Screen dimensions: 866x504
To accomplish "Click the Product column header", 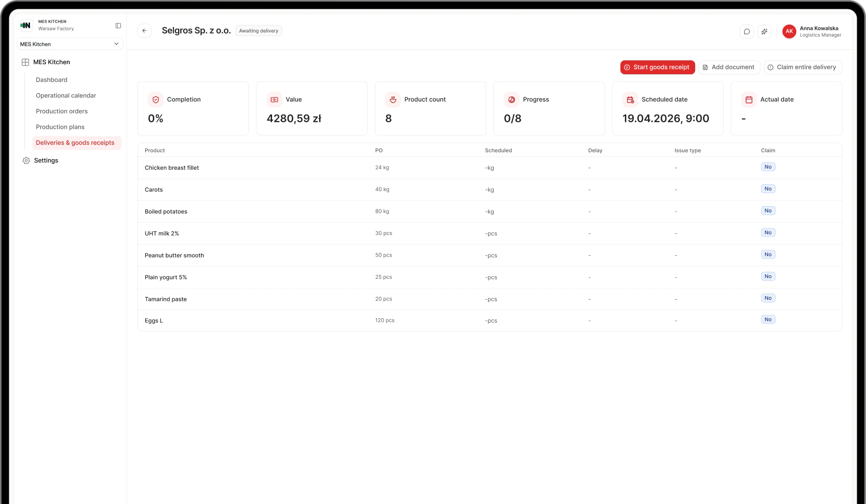I will tap(155, 150).
